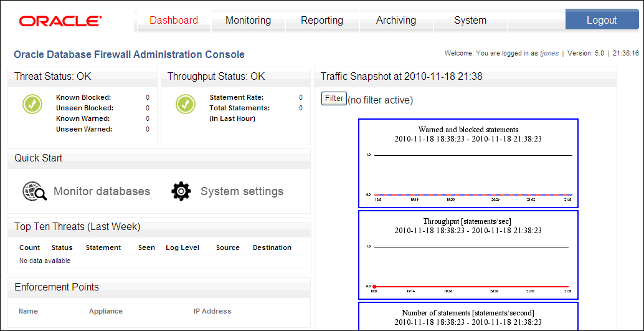This screenshot has width=644, height=331.
Task: Click the Unseen Blocked label
Action: [85, 108]
